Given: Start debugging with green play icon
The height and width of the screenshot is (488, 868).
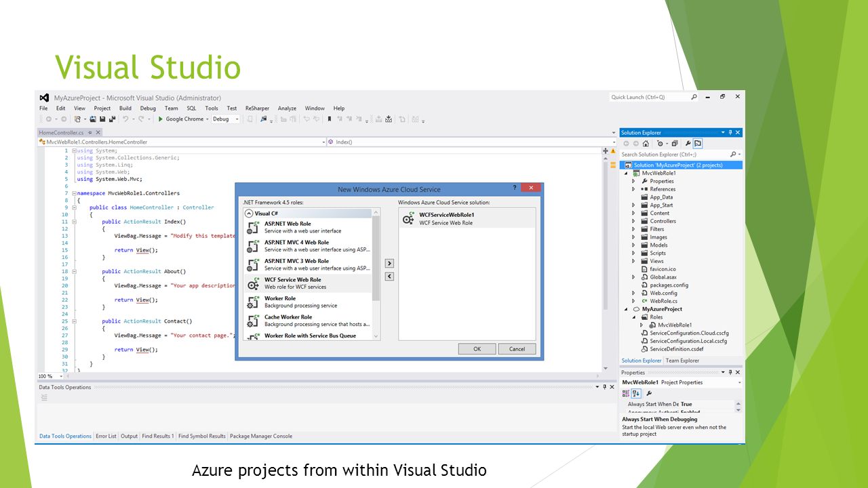Looking at the screenshot, I should tap(160, 119).
